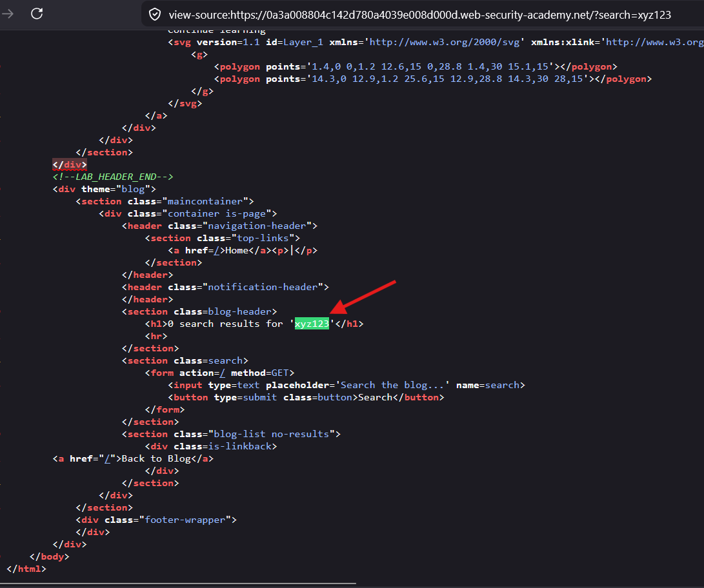Click the LAB_HEADER_END comment line
The width and height of the screenshot is (704, 588).
pyautogui.click(x=113, y=177)
